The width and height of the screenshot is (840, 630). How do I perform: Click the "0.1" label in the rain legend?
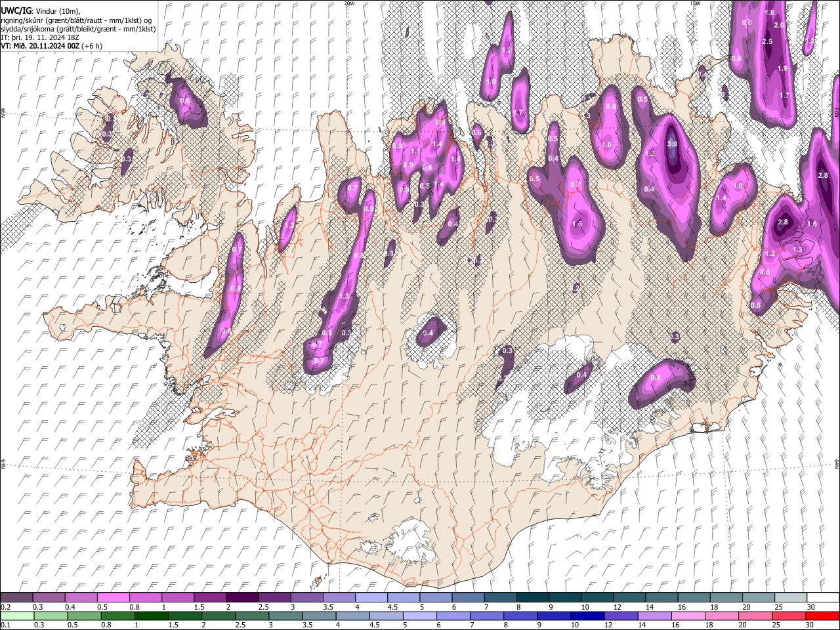click(5, 625)
